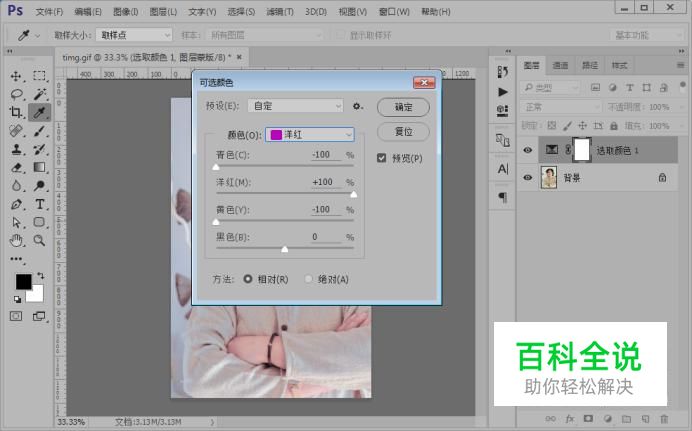Select the Hand tool
This screenshot has width=692, height=431.
(x=16, y=241)
